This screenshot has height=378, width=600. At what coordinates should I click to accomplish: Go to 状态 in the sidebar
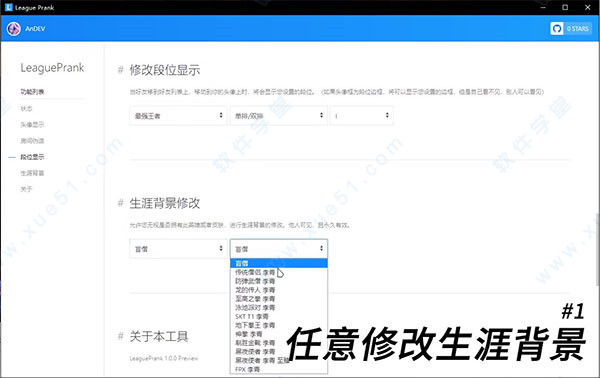[x=26, y=109]
